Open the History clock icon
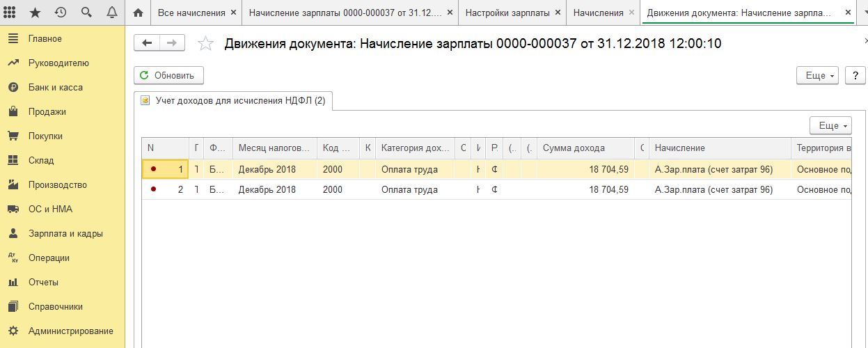The height and width of the screenshot is (348, 868). click(61, 13)
